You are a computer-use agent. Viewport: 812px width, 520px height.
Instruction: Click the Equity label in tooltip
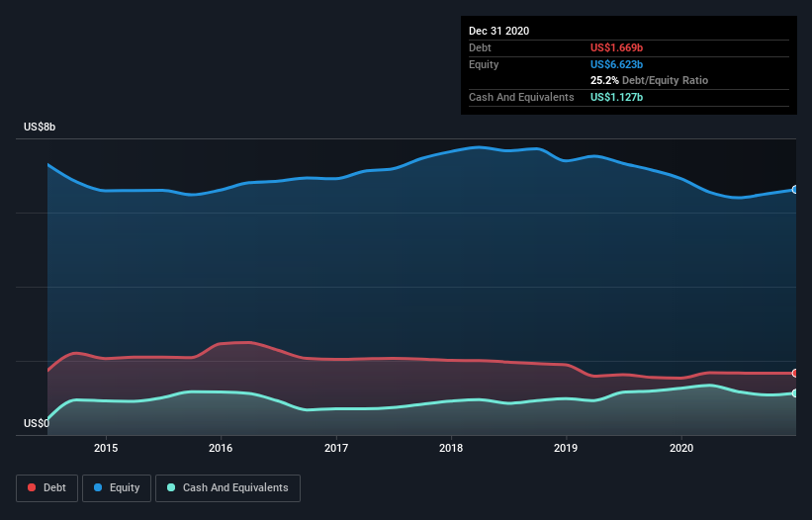(x=484, y=64)
